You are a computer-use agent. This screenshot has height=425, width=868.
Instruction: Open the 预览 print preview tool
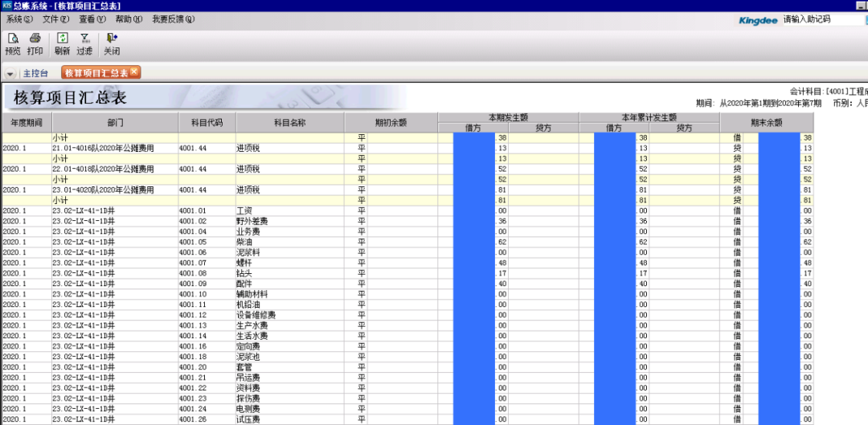[12, 44]
